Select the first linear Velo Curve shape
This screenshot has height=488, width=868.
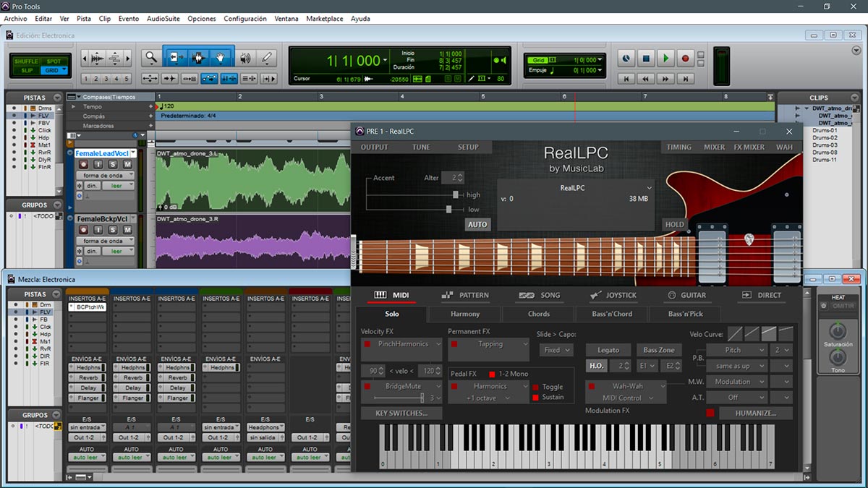click(735, 333)
